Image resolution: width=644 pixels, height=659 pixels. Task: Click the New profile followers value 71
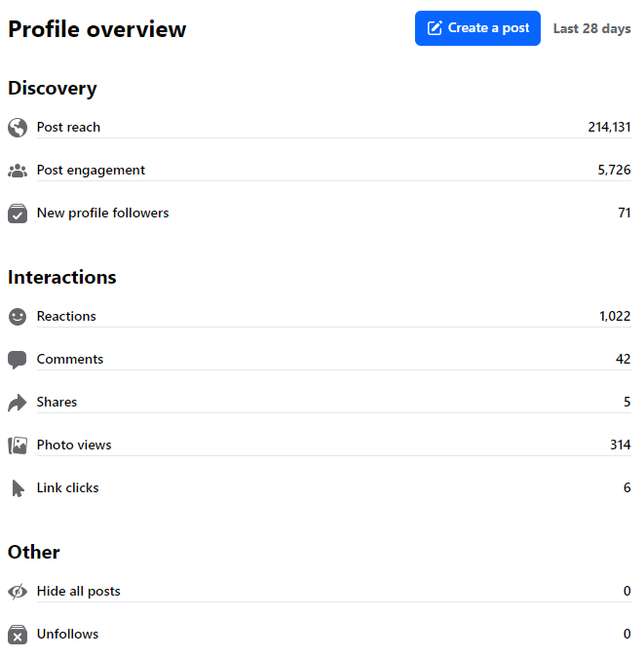[625, 213]
